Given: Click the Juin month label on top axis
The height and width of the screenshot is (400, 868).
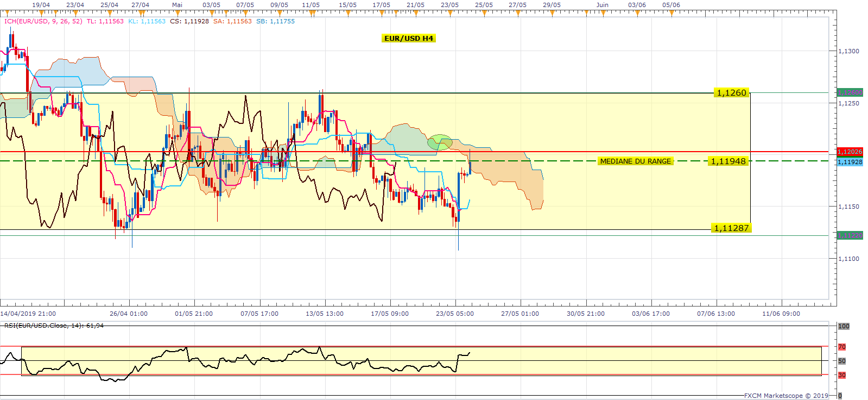Looking at the screenshot, I should coord(603,5).
